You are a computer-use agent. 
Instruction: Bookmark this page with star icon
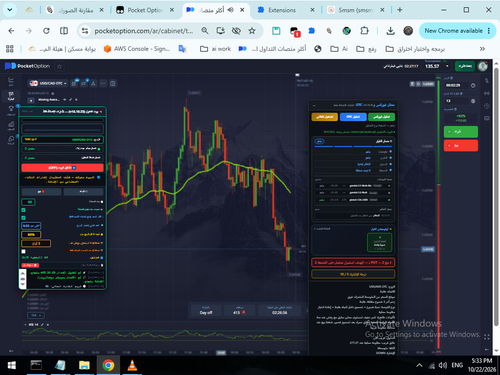252,31
